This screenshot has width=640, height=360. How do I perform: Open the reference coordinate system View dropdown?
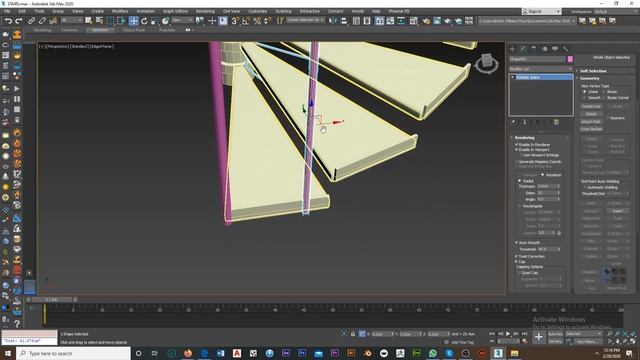182,20
